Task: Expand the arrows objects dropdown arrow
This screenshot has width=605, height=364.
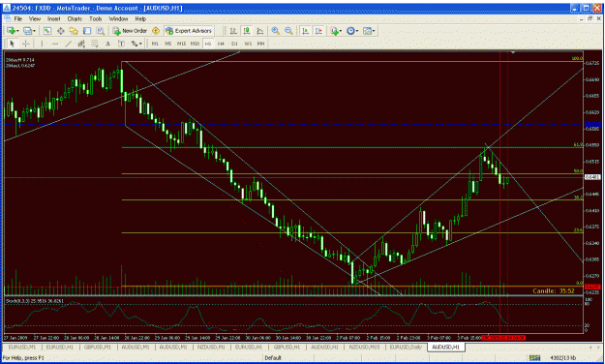Action: coord(140,44)
